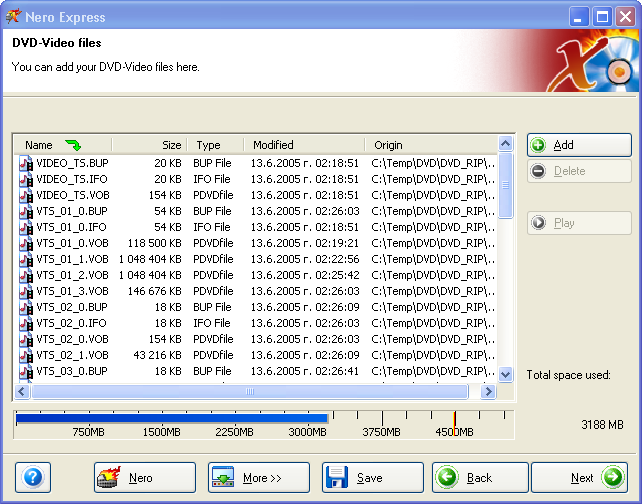Image resolution: width=642 pixels, height=504 pixels.
Task: Close the Nero Express window
Action: (x=626, y=17)
